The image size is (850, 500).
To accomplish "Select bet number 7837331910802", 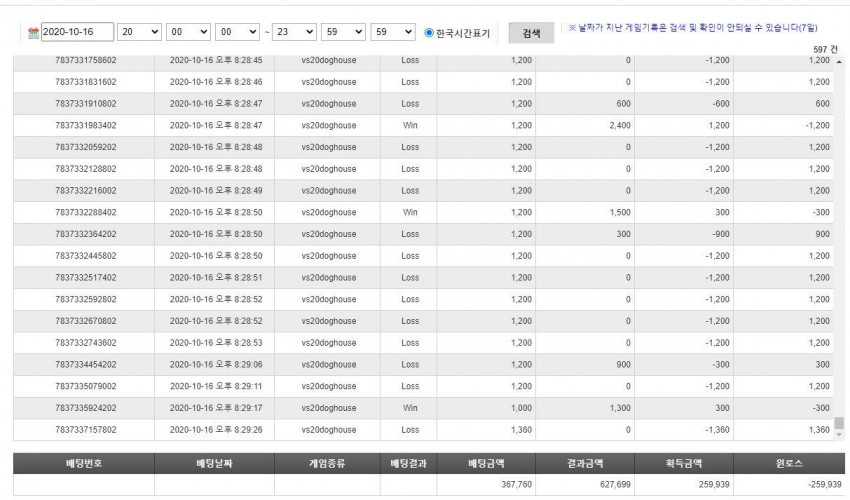I will point(86,104).
